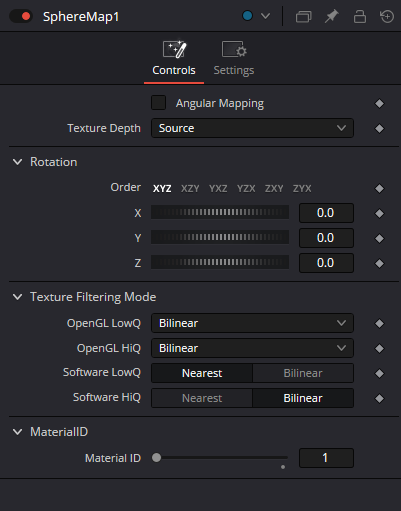Open the node color dropdown chevron
Image resolution: width=401 pixels, height=511 pixels.
265,16
